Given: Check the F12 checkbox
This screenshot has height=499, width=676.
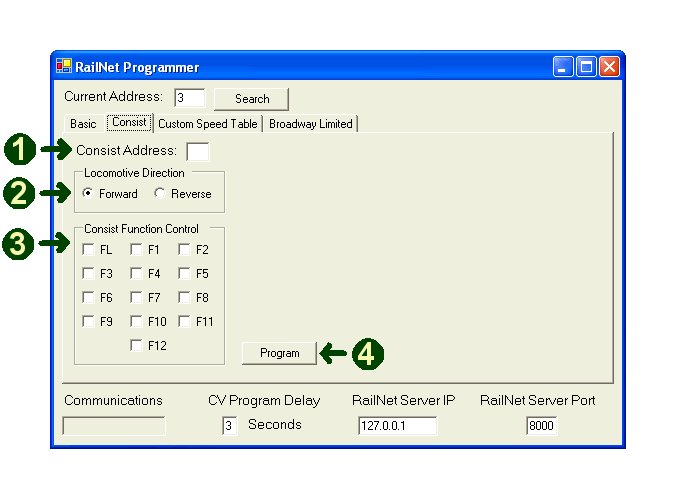Looking at the screenshot, I should click(x=136, y=345).
